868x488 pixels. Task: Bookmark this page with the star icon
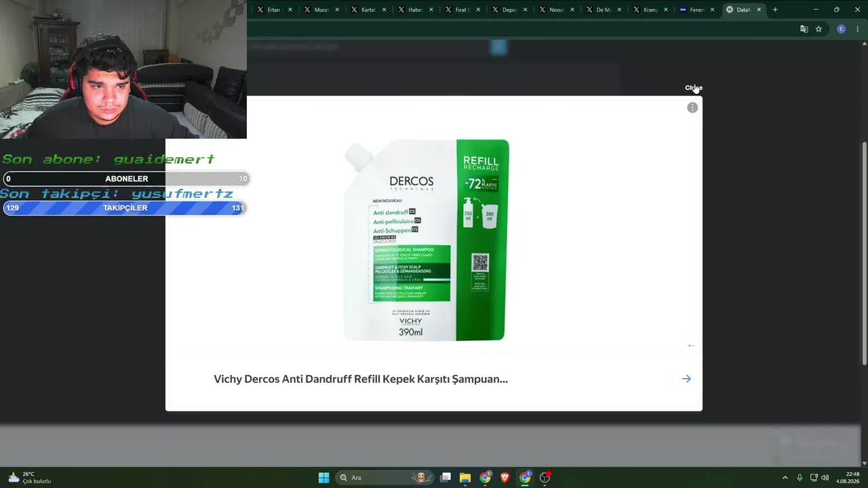point(818,29)
